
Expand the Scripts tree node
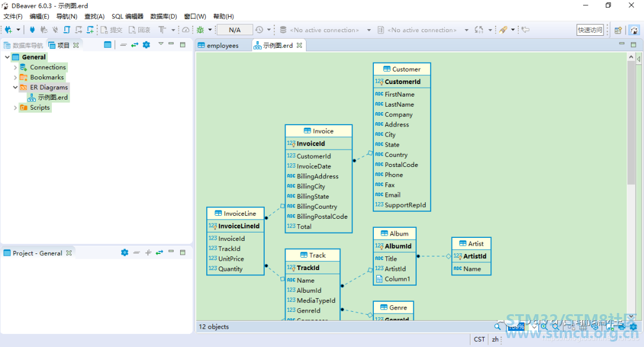(x=15, y=107)
